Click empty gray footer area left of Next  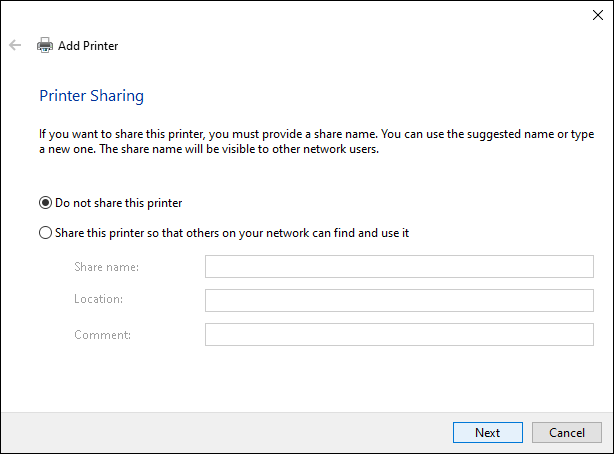(x=227, y=432)
